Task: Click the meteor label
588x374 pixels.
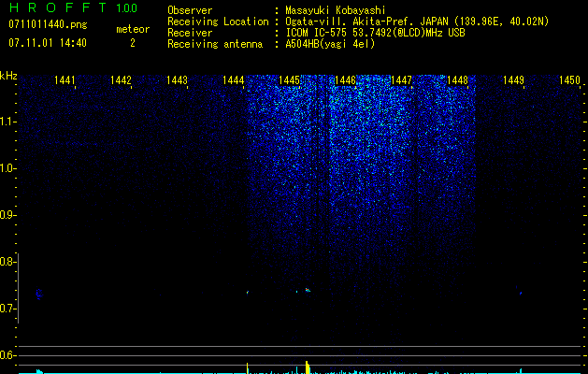Action: point(133,29)
